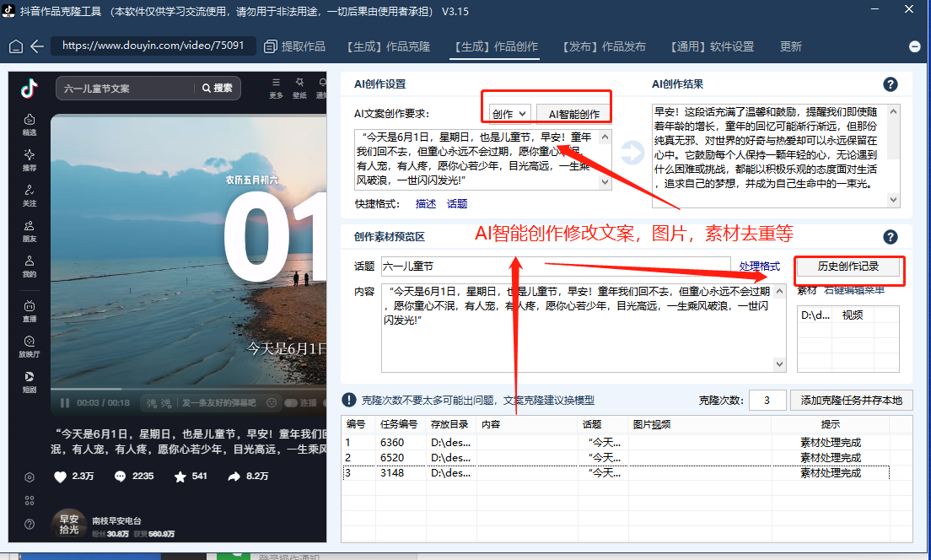Click the emoji face in the danmaku bar

[x=272, y=402]
